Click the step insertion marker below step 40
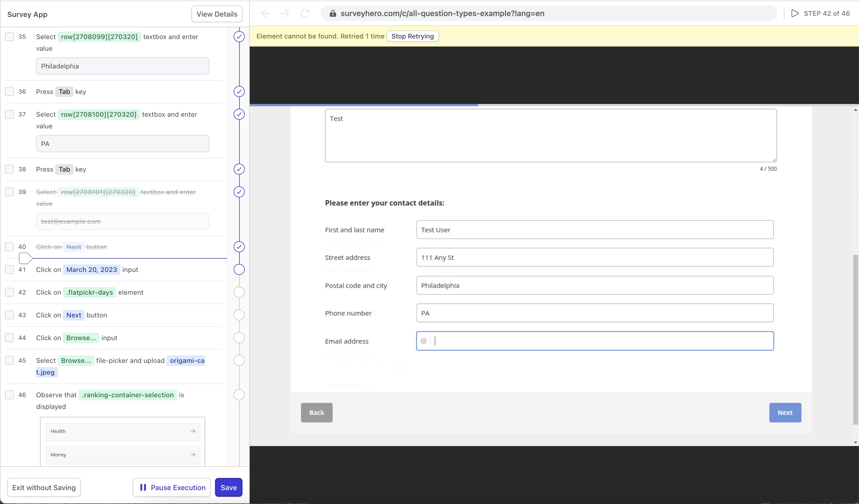Viewport: 859px width, 504px height. pos(25,258)
